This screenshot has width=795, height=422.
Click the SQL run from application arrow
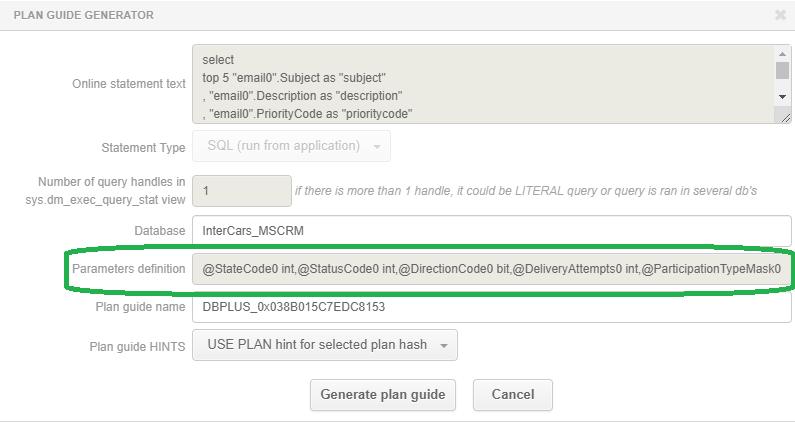point(377,147)
